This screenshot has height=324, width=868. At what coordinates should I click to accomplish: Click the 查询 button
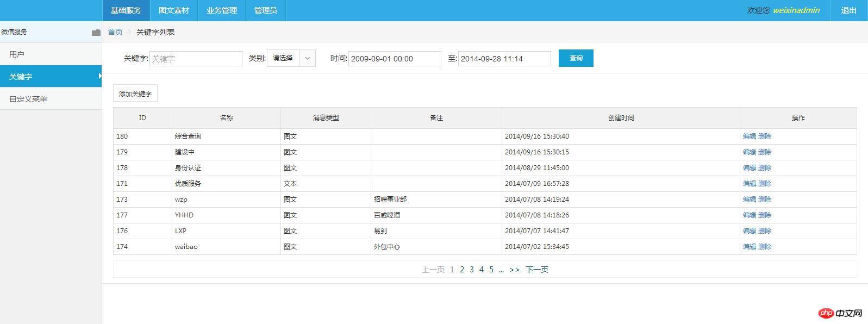click(x=576, y=58)
